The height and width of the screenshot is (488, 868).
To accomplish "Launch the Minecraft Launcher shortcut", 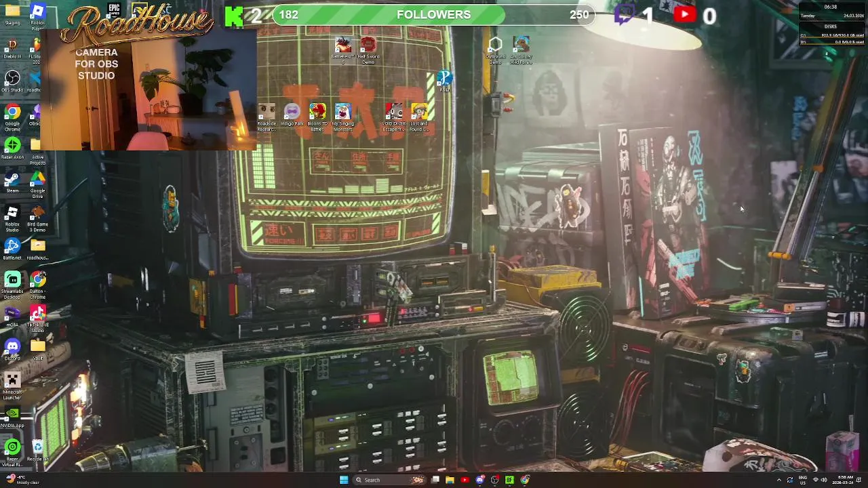I will pos(12,386).
